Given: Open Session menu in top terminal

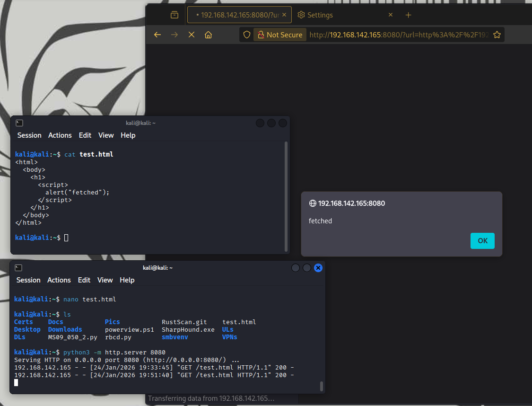Looking at the screenshot, I should 29,135.
